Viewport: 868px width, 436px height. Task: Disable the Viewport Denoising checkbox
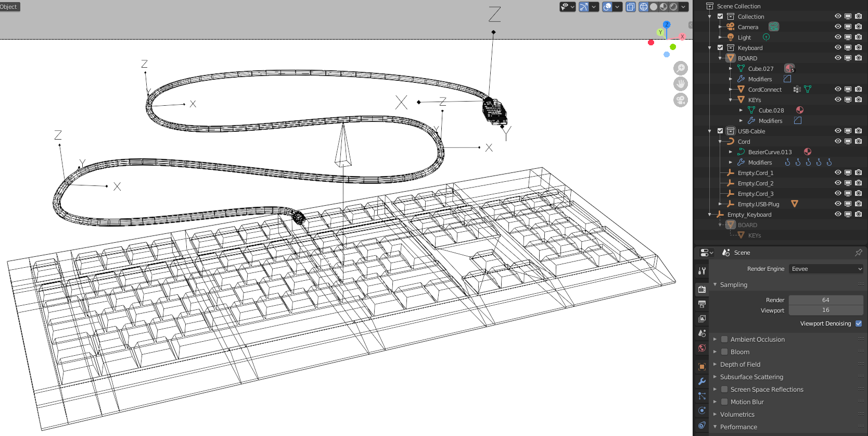point(859,323)
